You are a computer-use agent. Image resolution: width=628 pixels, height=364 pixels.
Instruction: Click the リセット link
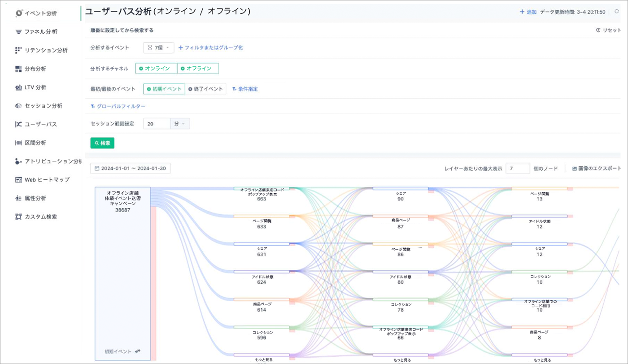[x=608, y=30]
